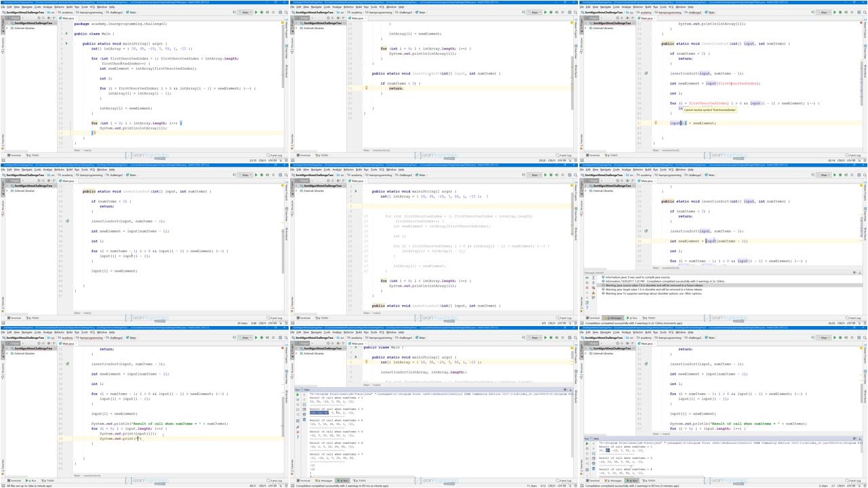This screenshot has height=488, width=868.
Task: Messages Make frame: toggle the Run tool window tab
Action: pyautogui.click(x=632, y=318)
